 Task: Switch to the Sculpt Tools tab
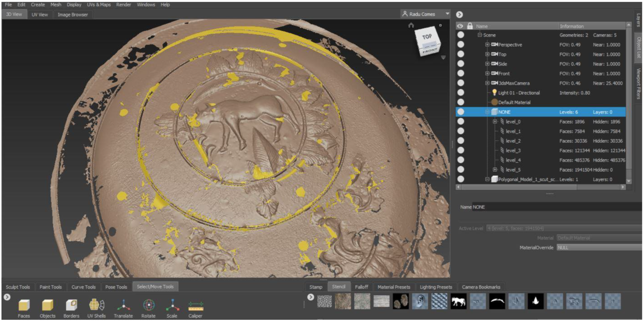coord(18,287)
